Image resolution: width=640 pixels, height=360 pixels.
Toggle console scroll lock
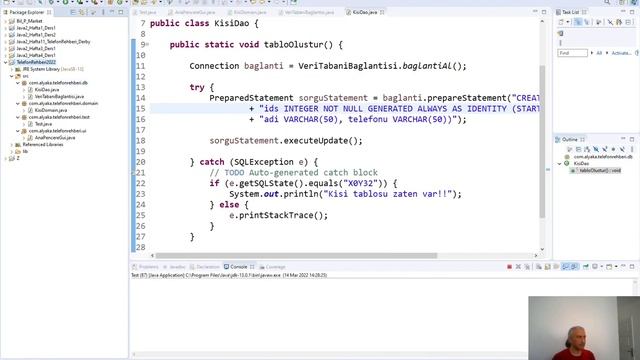[x=548, y=267]
